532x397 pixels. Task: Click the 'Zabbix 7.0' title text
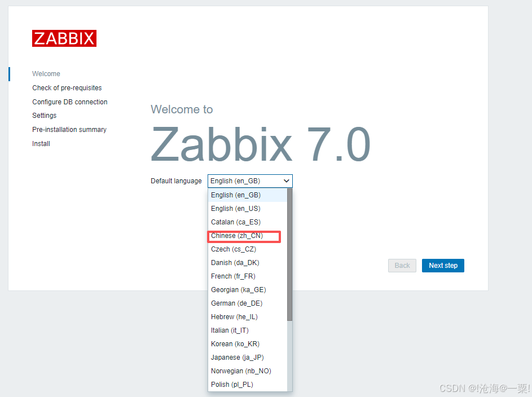pyautogui.click(x=261, y=144)
